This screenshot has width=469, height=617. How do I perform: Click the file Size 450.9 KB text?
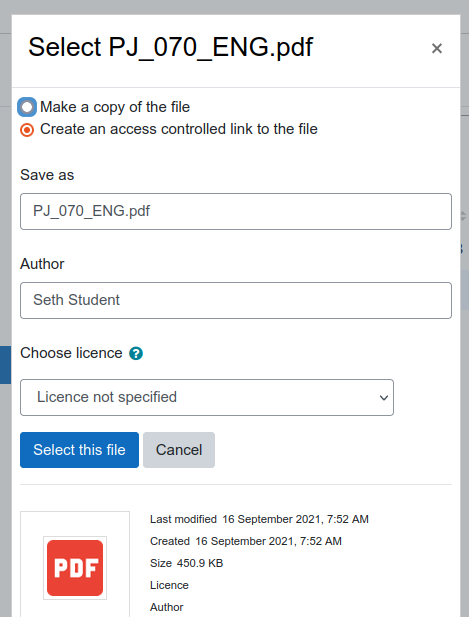[x=186, y=563]
